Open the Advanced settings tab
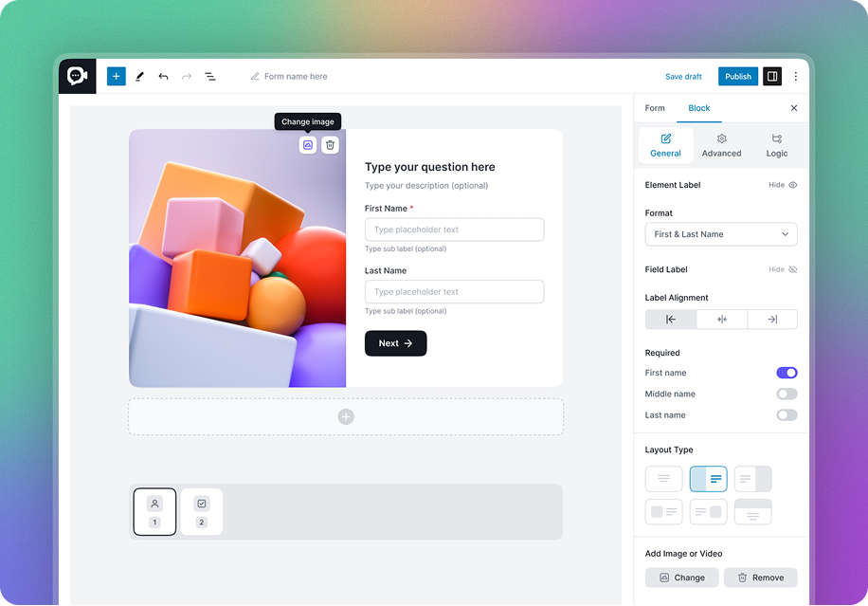868x606 pixels. [x=721, y=146]
